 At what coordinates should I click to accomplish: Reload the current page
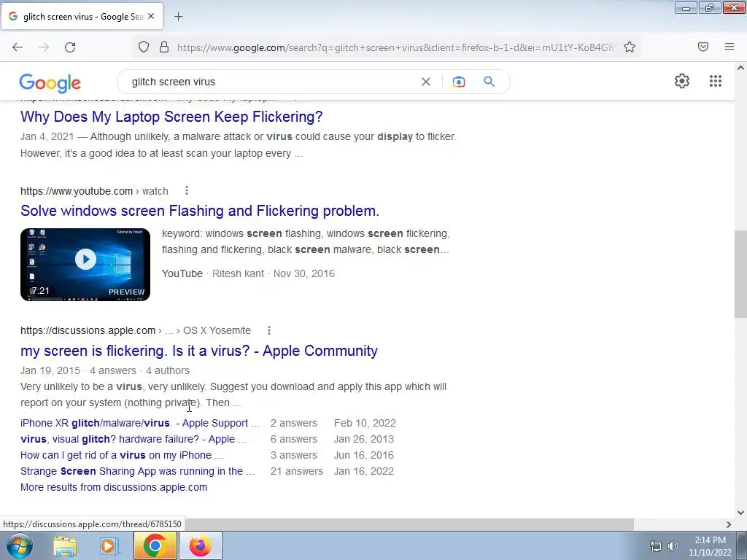click(70, 47)
